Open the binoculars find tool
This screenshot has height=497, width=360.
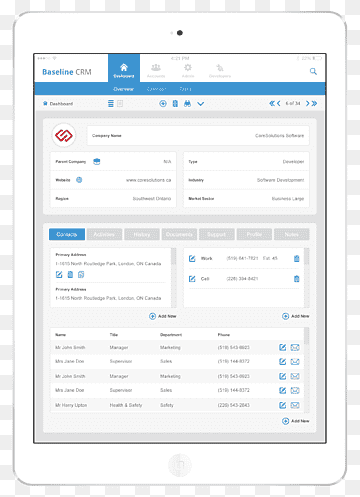coord(187,104)
